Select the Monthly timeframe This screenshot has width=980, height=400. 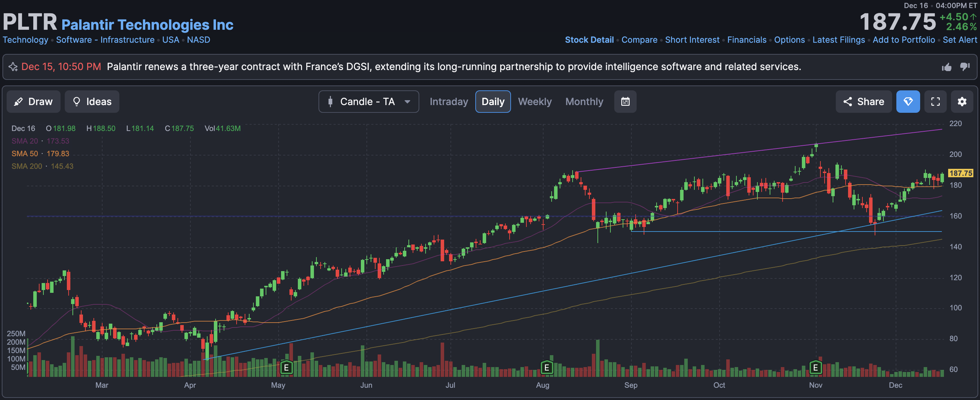coord(584,102)
